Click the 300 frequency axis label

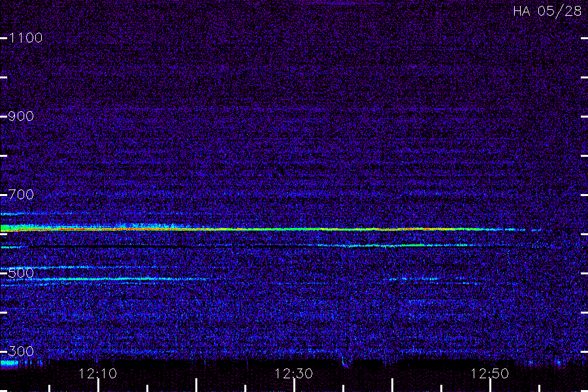tap(21, 351)
